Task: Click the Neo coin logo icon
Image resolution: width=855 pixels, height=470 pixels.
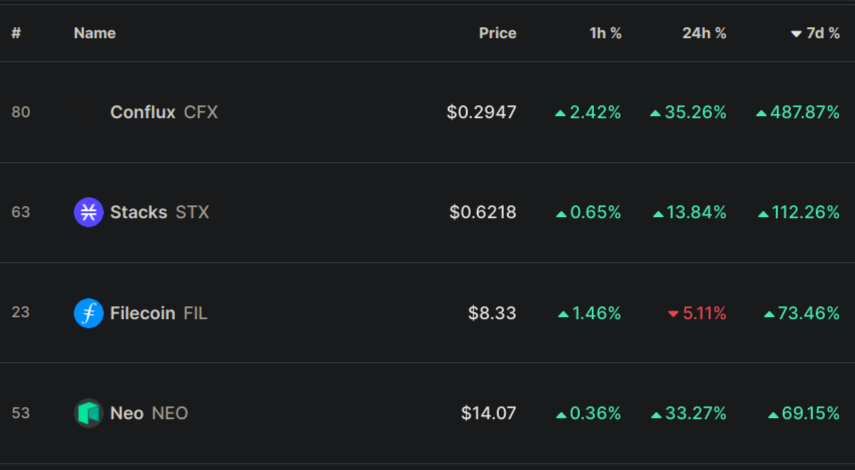Action: point(88,413)
